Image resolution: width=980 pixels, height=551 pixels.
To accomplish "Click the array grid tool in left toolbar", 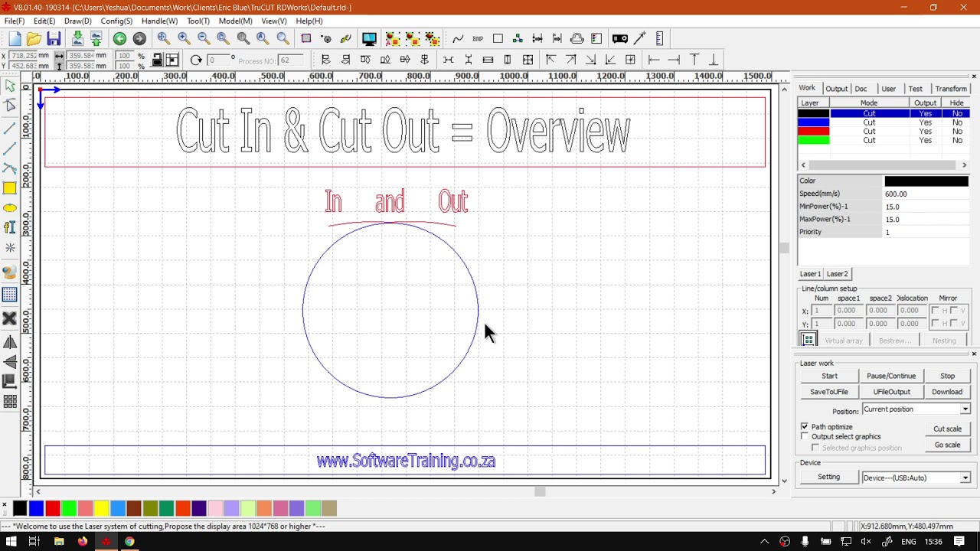I will click(x=10, y=401).
